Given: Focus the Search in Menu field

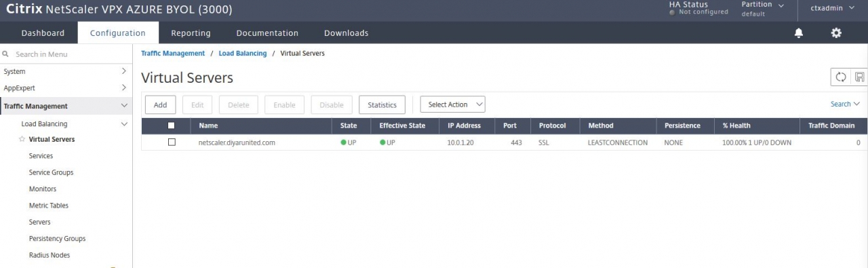Looking at the screenshot, I should pos(66,54).
